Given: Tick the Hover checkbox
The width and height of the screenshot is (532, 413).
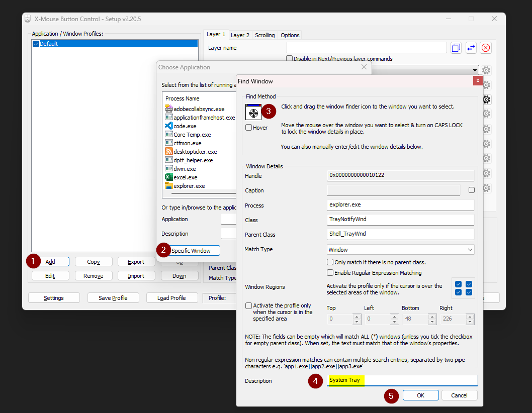Looking at the screenshot, I should click(x=249, y=128).
